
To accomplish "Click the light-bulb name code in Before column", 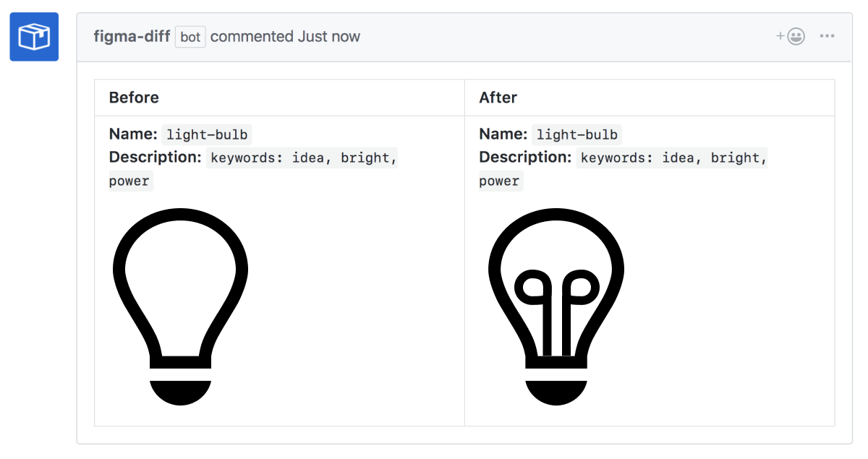I will (207, 135).
